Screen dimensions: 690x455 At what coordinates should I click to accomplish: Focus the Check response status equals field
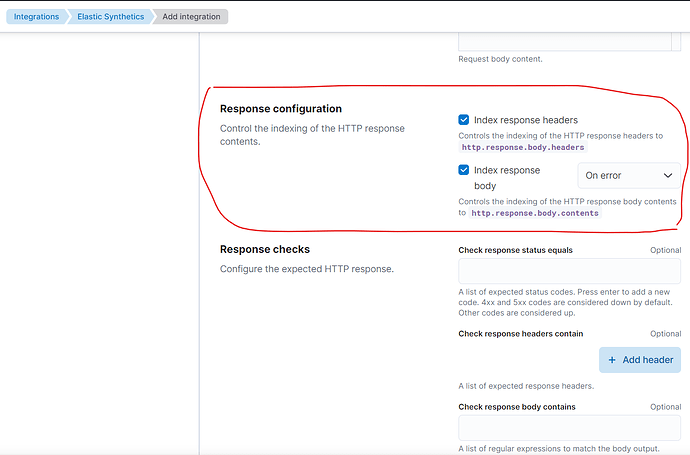569,271
